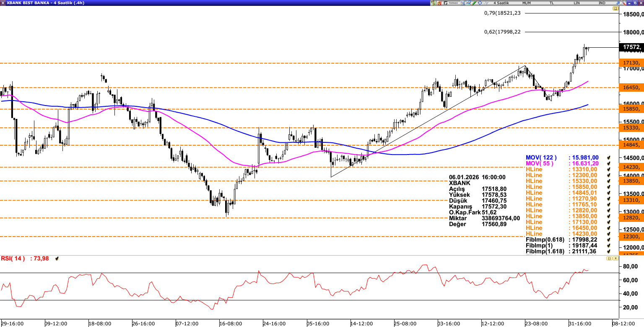
Task: Open the LIN scale type selector
Action: [x=577, y=3]
